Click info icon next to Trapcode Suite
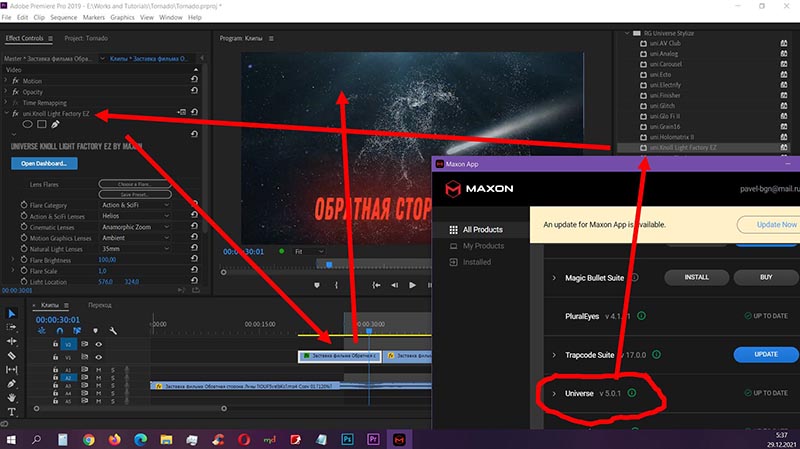 click(x=657, y=354)
